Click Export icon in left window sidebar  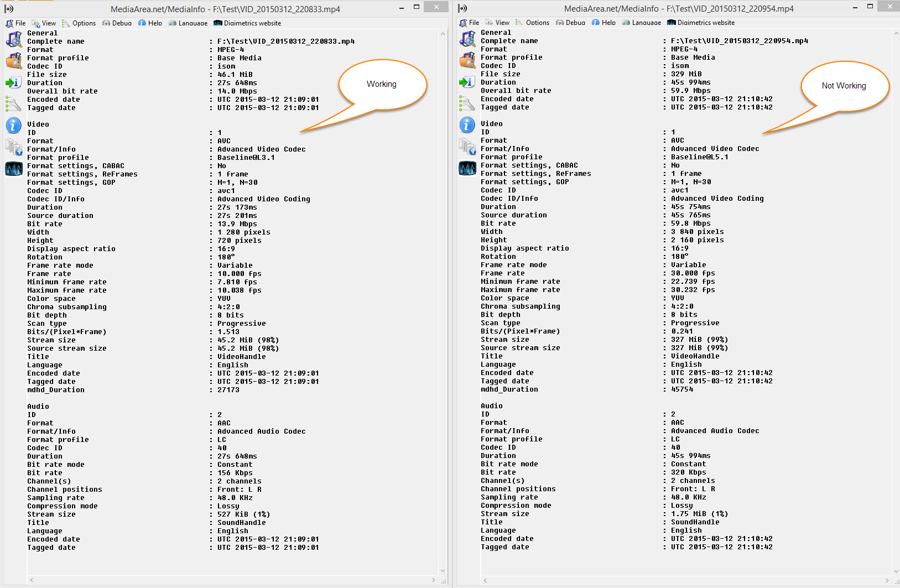pos(14,83)
